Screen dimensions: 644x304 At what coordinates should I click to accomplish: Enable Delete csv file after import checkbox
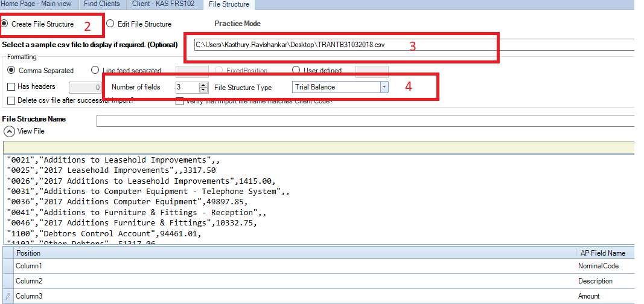click(12, 100)
